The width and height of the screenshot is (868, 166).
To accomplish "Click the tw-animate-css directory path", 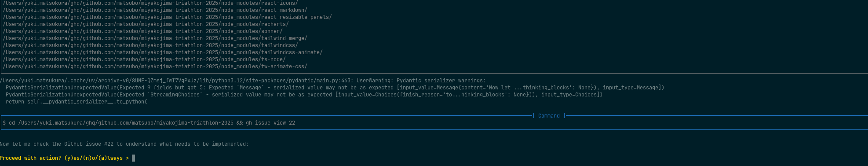I will (x=155, y=66).
